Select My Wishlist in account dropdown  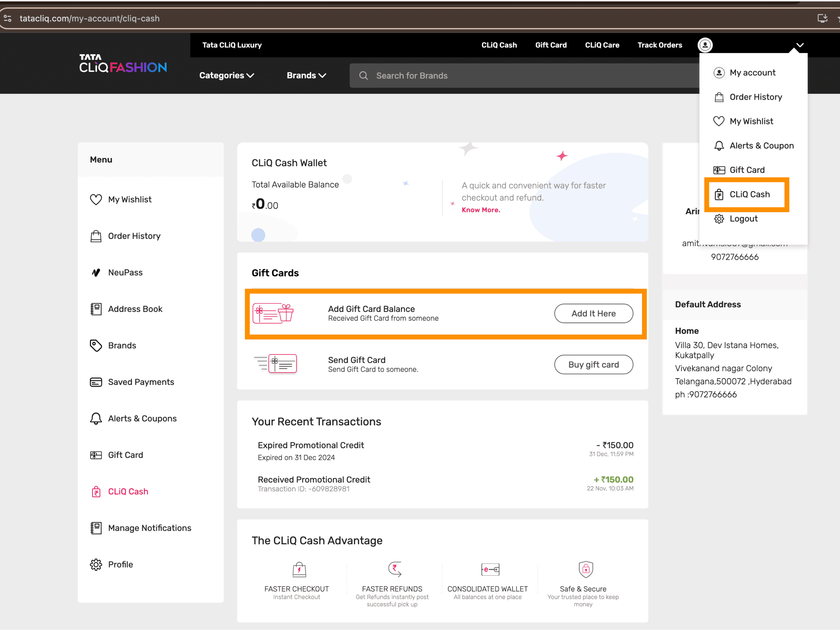(751, 122)
